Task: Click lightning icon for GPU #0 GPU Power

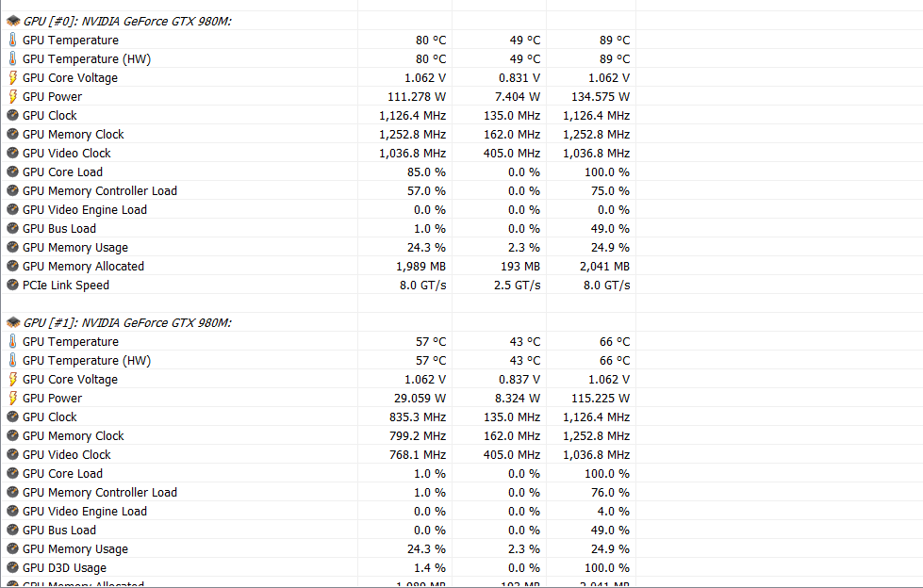Action: click(x=13, y=96)
